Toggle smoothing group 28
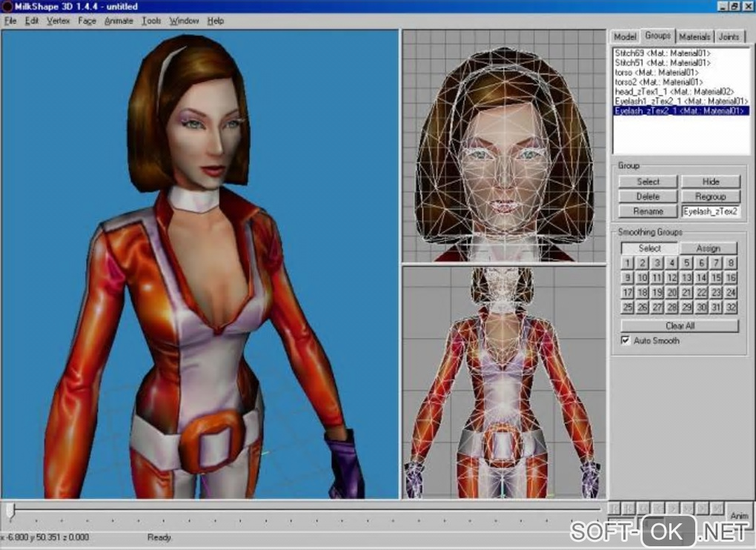Image resolution: width=756 pixels, height=550 pixels. pyautogui.click(x=672, y=307)
